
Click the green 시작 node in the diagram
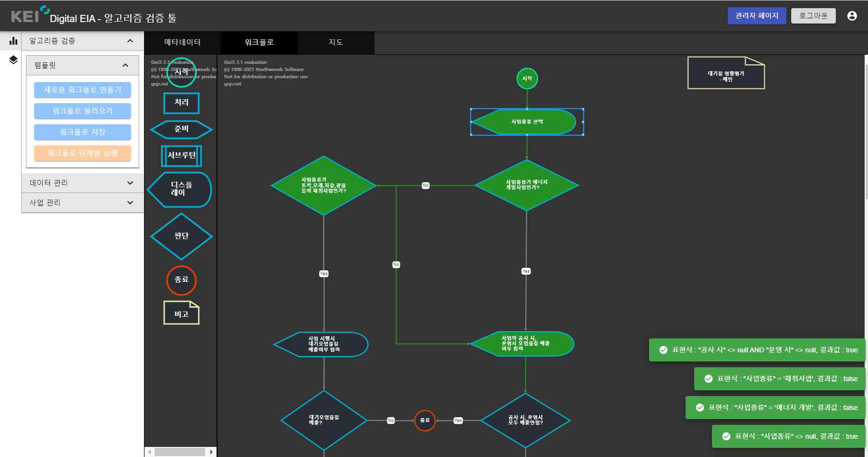[527, 78]
